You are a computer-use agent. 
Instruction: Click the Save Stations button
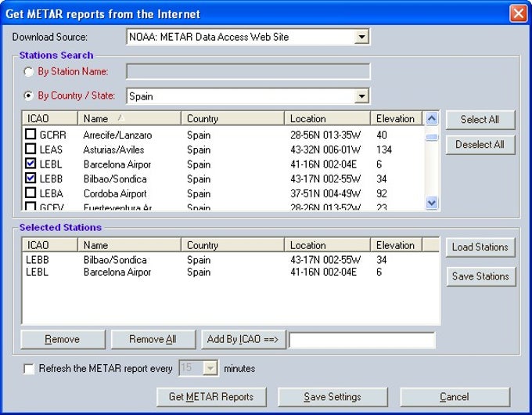[481, 276]
